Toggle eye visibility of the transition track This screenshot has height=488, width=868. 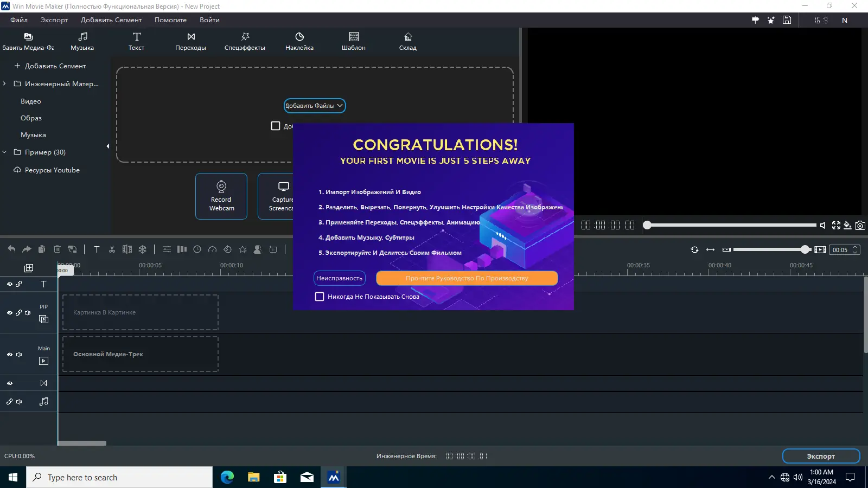coord(10,383)
